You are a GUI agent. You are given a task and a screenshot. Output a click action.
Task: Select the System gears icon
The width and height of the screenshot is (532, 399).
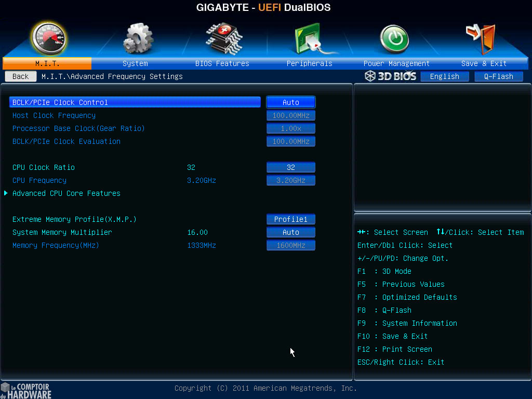135,39
